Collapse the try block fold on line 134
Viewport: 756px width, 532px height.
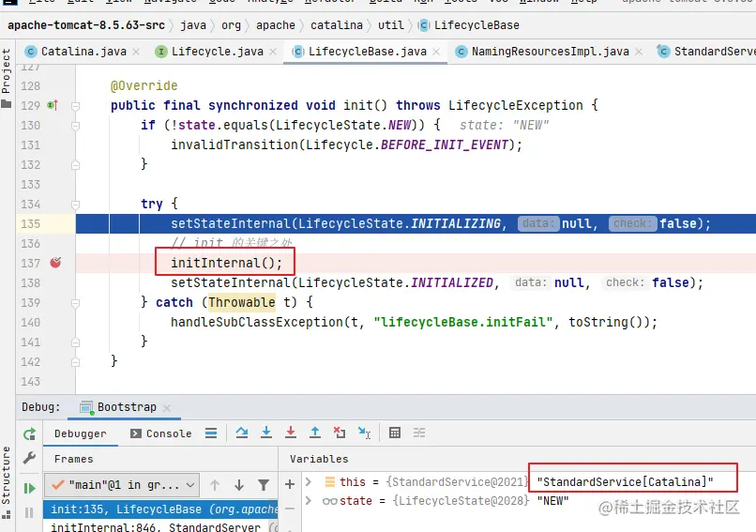click(x=76, y=205)
